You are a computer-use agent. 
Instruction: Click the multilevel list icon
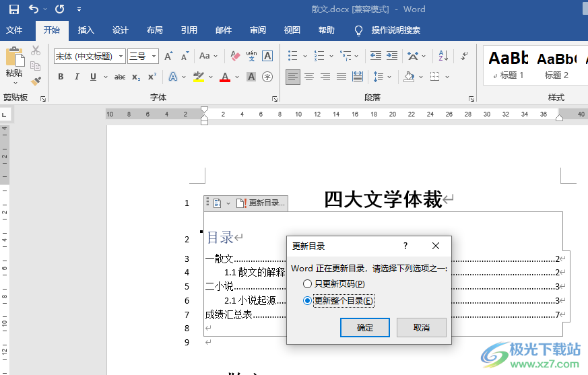click(x=346, y=57)
